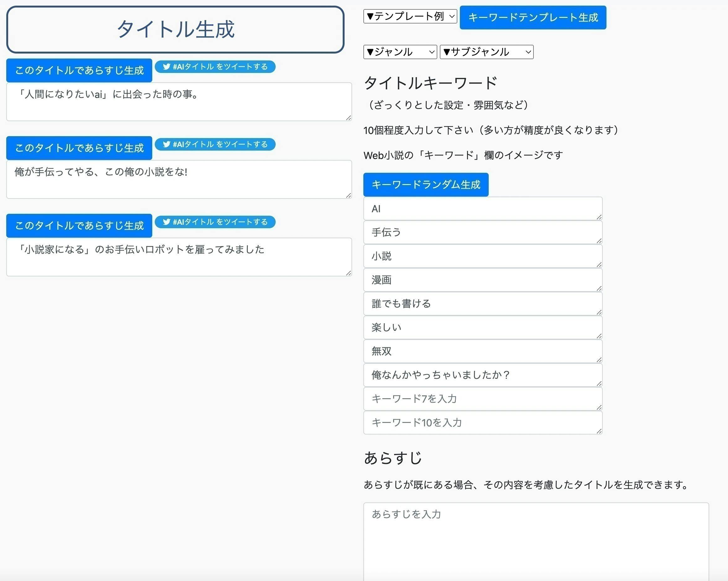
Task: Open the ジャンル genre dropdown
Action: pos(399,52)
